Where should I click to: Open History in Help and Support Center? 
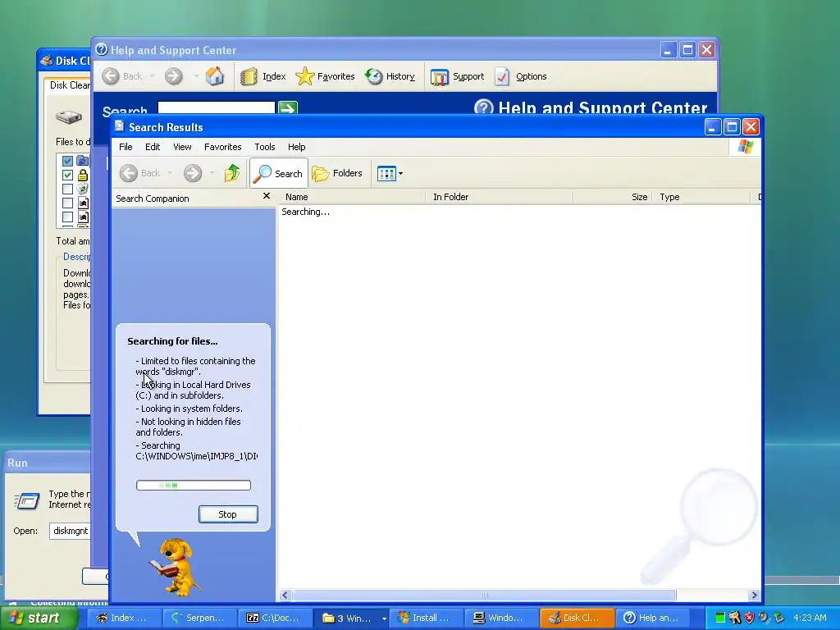click(390, 76)
